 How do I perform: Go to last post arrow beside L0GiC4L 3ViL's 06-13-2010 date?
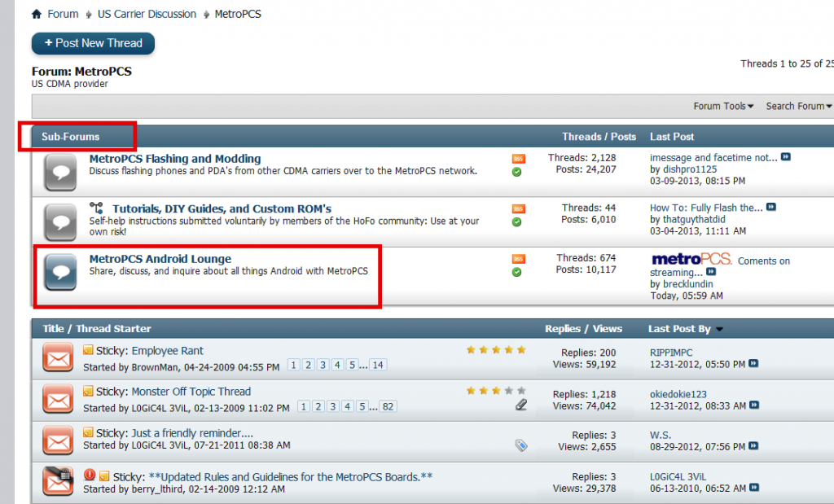coord(754,488)
